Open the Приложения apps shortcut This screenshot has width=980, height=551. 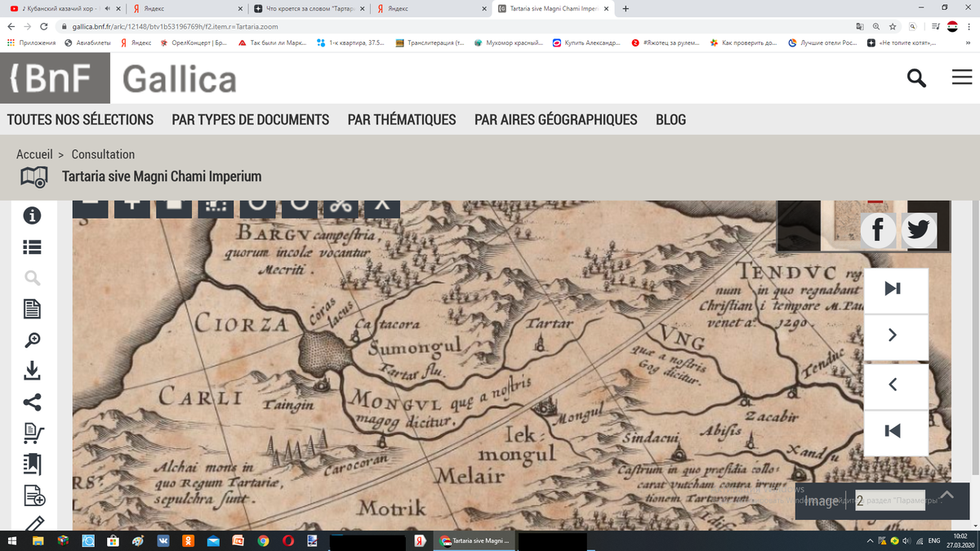click(x=30, y=42)
